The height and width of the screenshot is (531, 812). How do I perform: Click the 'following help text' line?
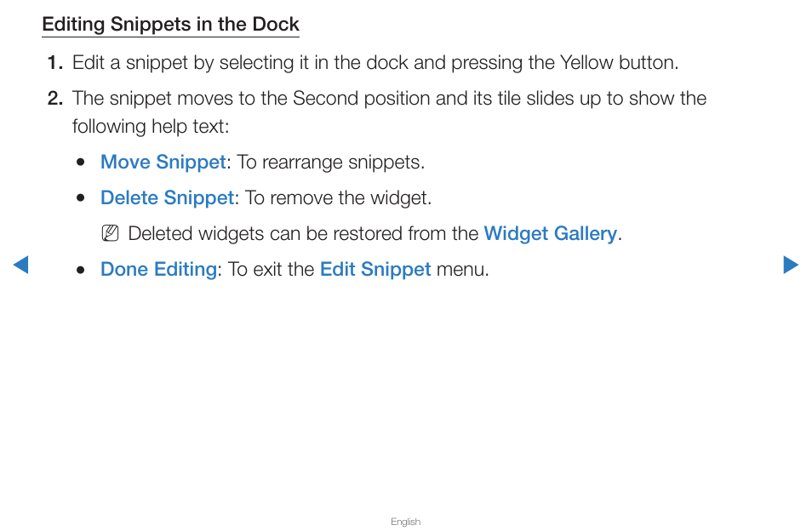click(x=151, y=126)
